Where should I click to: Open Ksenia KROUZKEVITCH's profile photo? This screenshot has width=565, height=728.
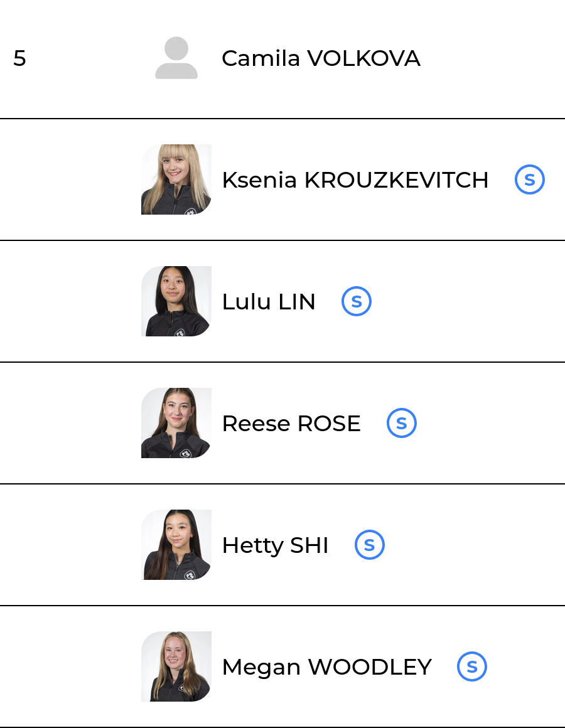point(176,180)
